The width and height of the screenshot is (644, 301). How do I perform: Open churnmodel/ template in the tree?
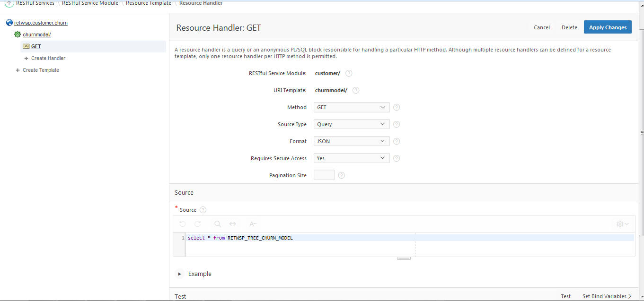coord(37,34)
